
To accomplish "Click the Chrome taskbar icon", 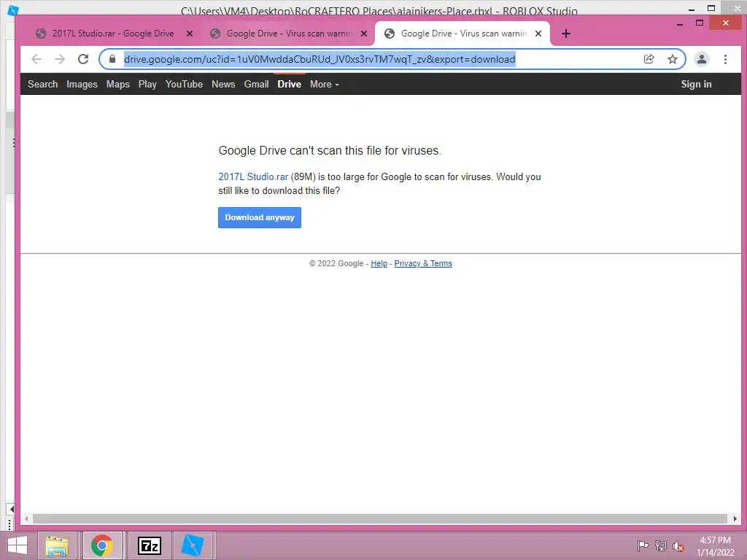I will coord(102,545).
